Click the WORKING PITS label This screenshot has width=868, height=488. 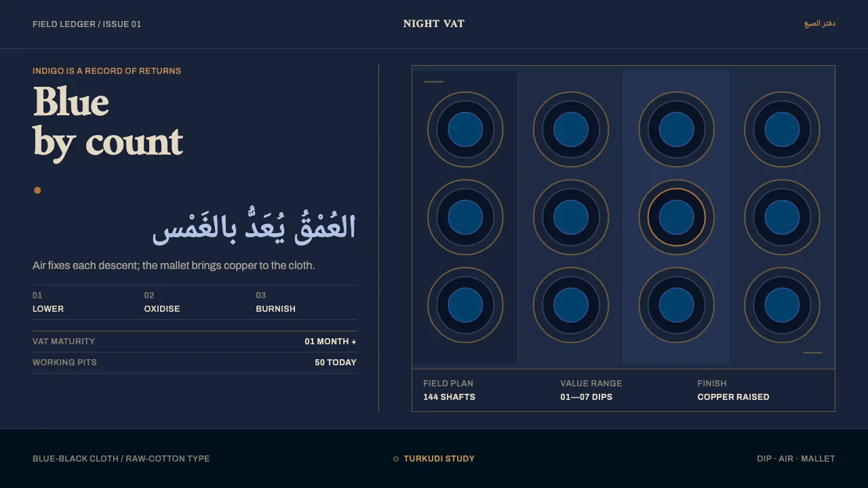pyautogui.click(x=64, y=363)
